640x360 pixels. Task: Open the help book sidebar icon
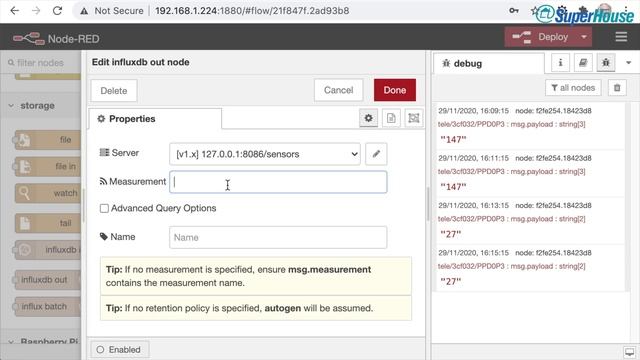pyautogui.click(x=583, y=63)
